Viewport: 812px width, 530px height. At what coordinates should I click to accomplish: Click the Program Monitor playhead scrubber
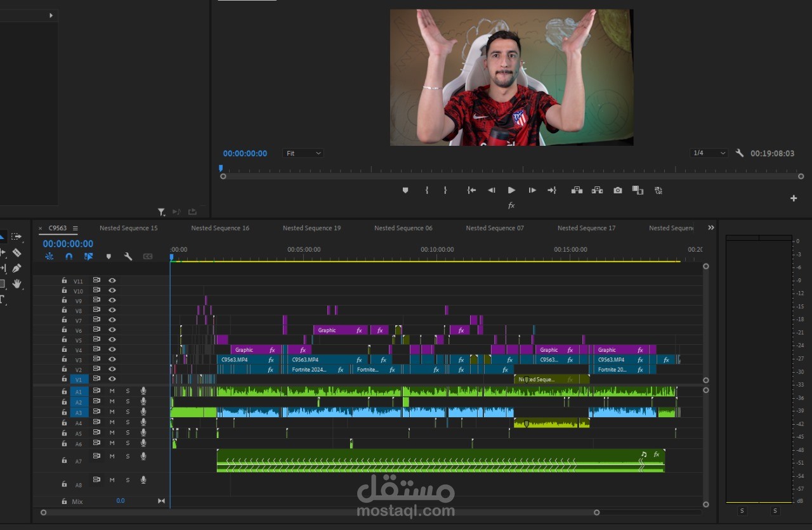[221, 169]
